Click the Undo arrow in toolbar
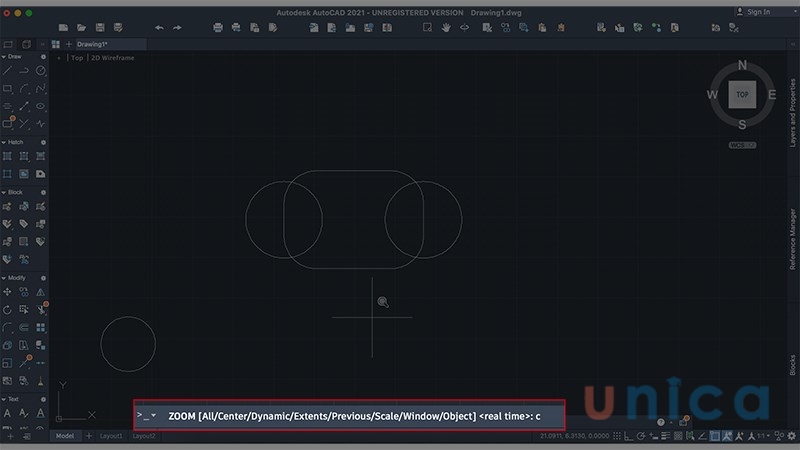 [159, 27]
